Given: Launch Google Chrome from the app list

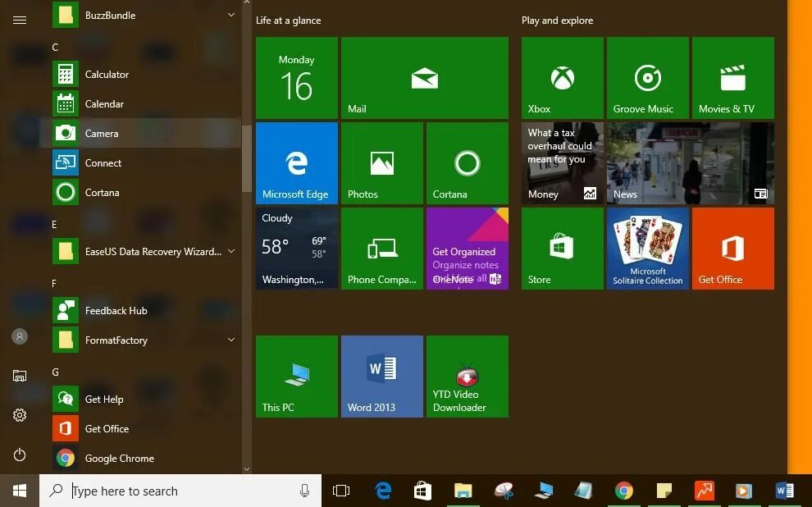Looking at the screenshot, I should point(139,458).
